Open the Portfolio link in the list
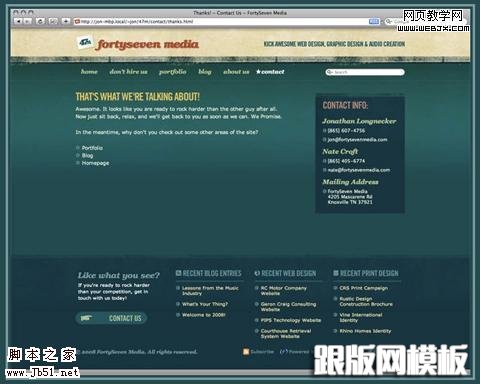The width and height of the screenshot is (480, 384). point(92,148)
